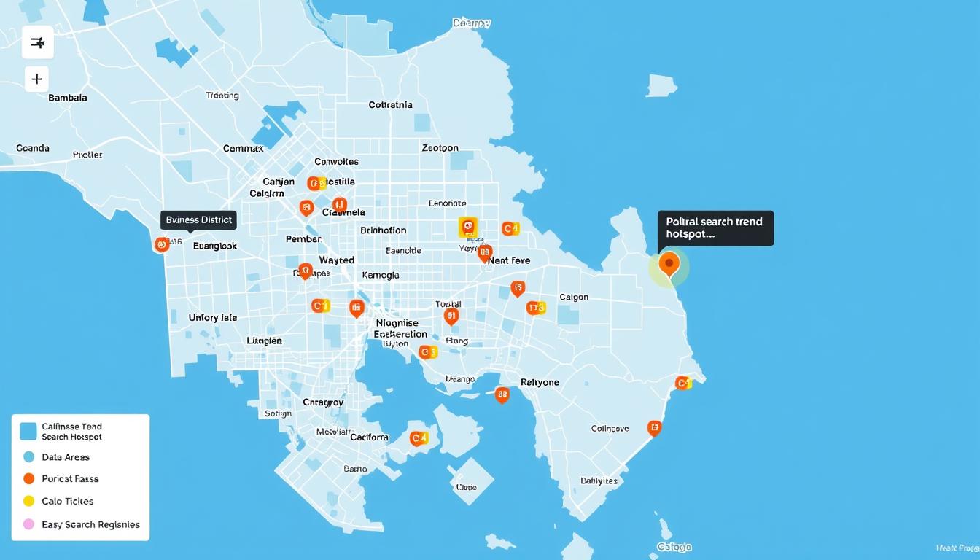980x560 pixels.
Task: Select the orange marker beside Unfory area
Action: click(320, 305)
